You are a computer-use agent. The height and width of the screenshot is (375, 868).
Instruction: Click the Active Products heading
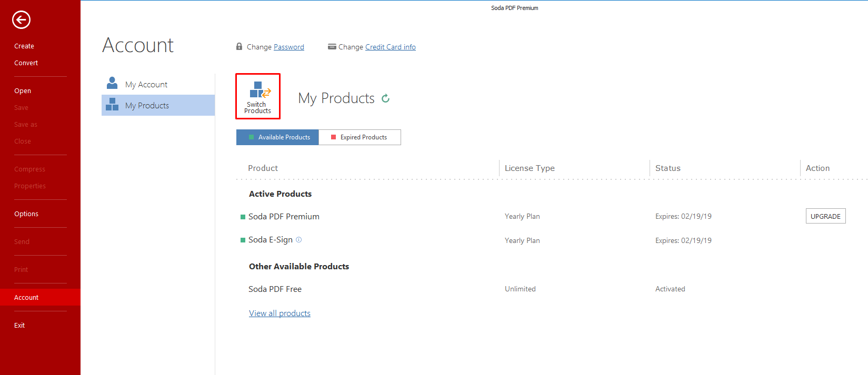coord(280,194)
